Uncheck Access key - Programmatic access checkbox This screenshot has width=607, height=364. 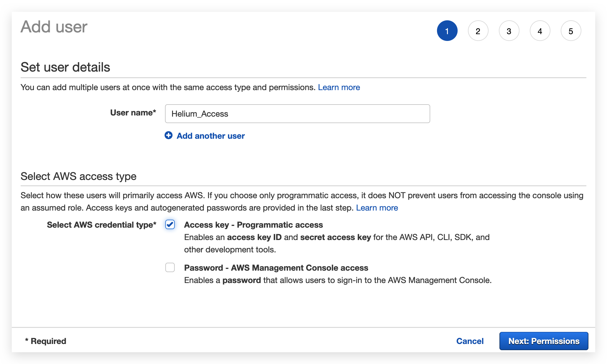coord(170,224)
